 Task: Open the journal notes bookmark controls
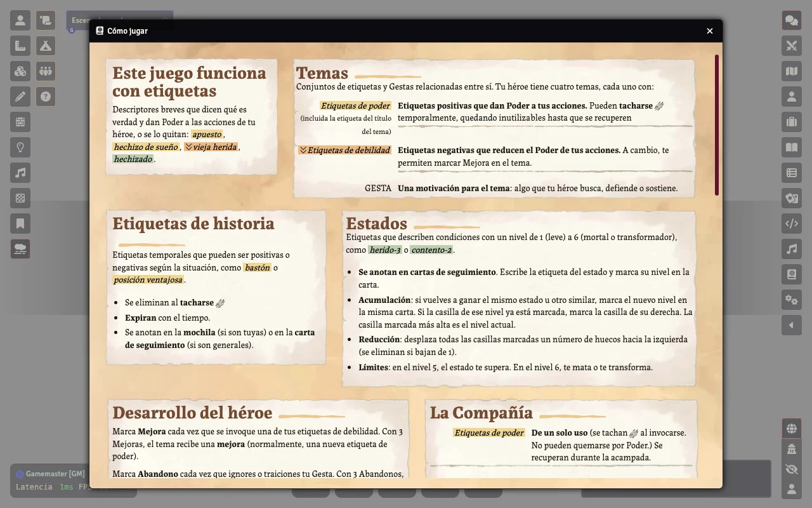point(20,224)
